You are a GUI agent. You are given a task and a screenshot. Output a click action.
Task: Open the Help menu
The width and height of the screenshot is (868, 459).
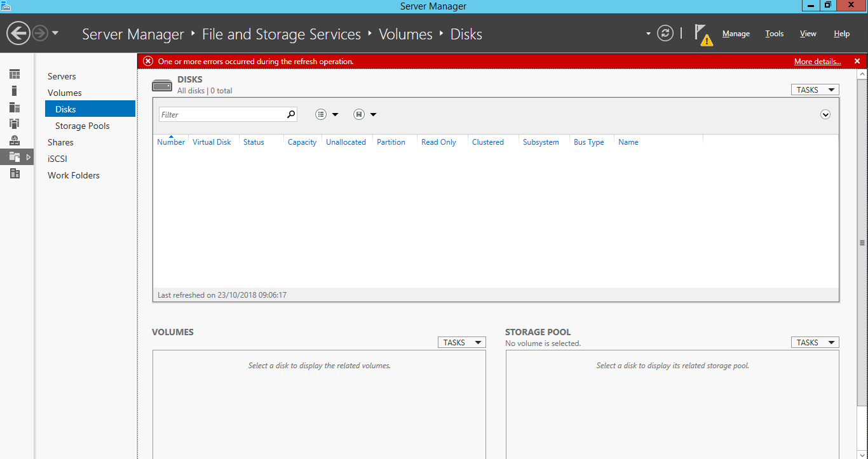click(x=841, y=34)
